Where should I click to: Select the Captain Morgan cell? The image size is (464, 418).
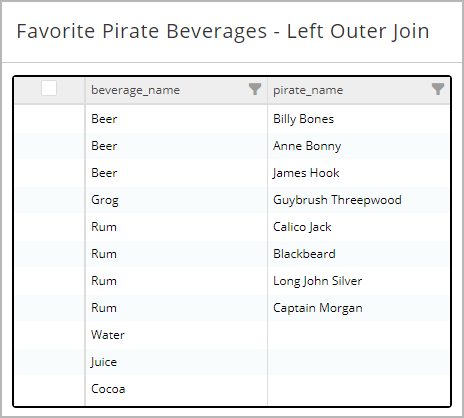358,308
